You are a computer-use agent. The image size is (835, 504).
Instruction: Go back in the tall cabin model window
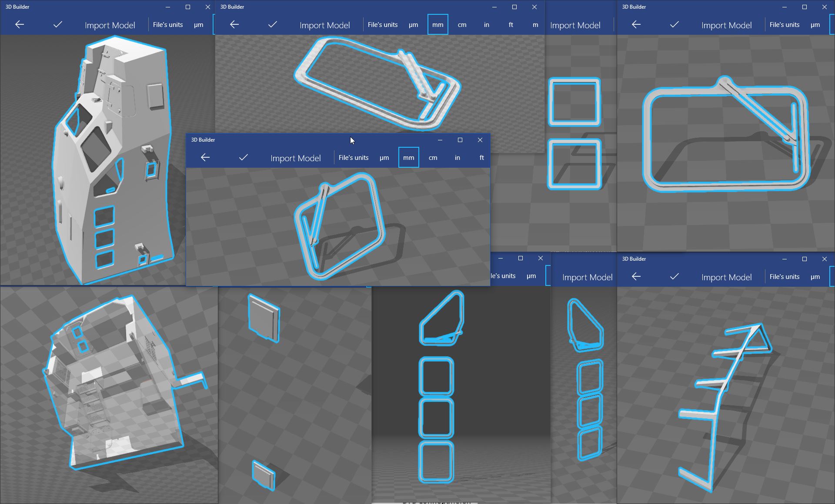click(20, 24)
